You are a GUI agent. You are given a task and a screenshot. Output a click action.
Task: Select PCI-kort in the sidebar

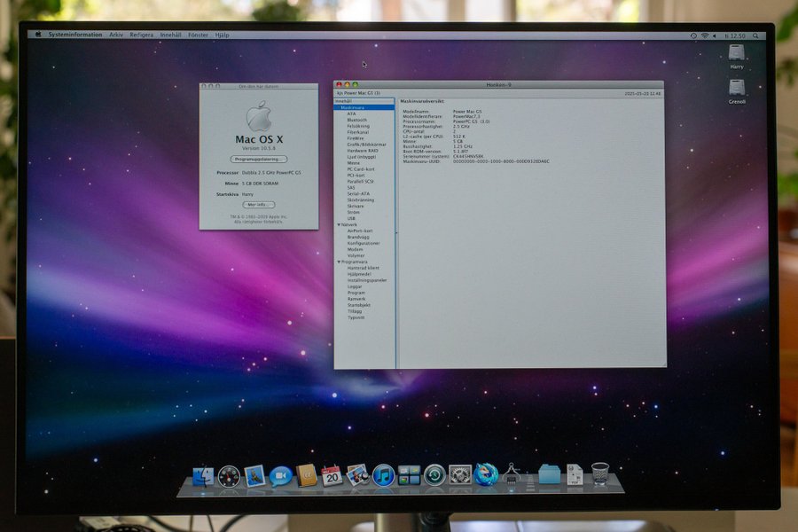coord(356,176)
